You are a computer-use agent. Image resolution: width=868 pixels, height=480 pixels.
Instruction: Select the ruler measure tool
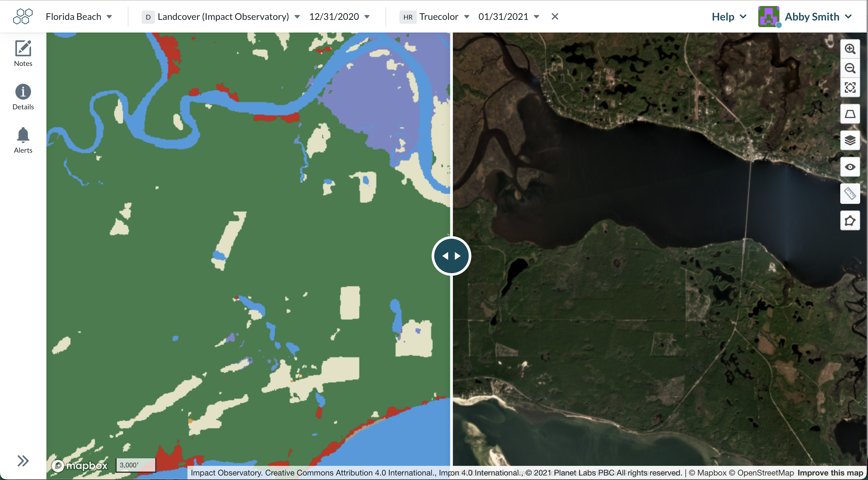(x=850, y=194)
